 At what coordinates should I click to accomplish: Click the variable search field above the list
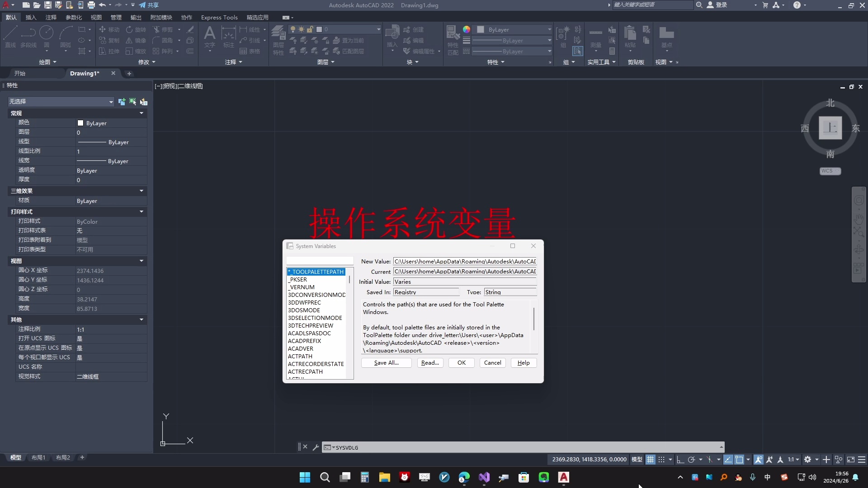click(320, 261)
